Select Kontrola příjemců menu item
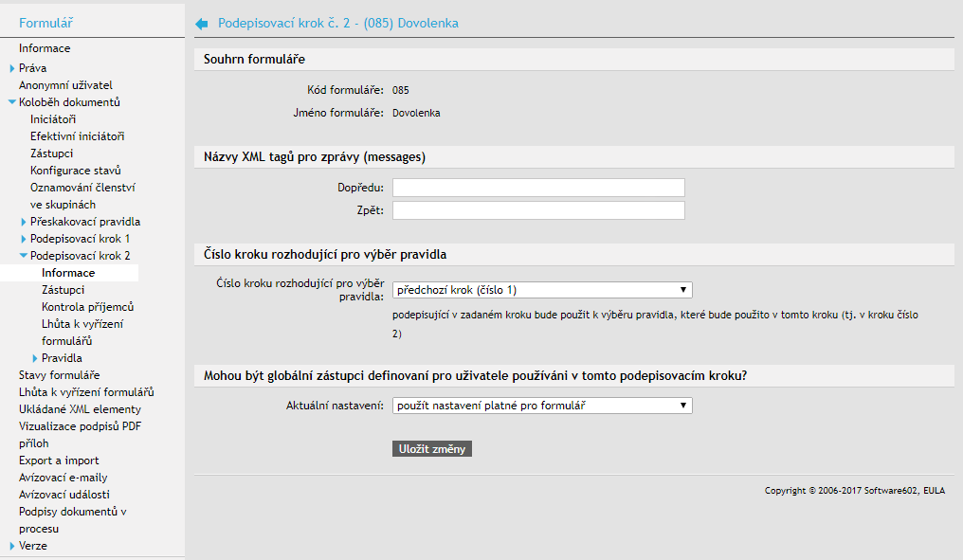963x560 pixels. (87, 307)
